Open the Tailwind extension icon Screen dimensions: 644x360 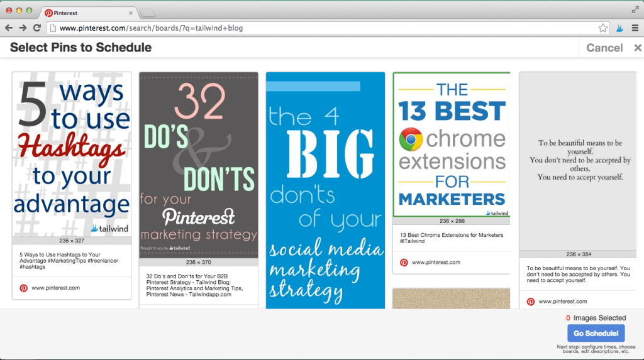619,28
